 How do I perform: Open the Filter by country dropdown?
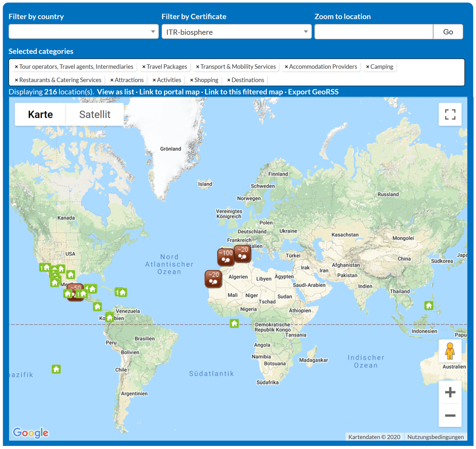pyautogui.click(x=83, y=32)
